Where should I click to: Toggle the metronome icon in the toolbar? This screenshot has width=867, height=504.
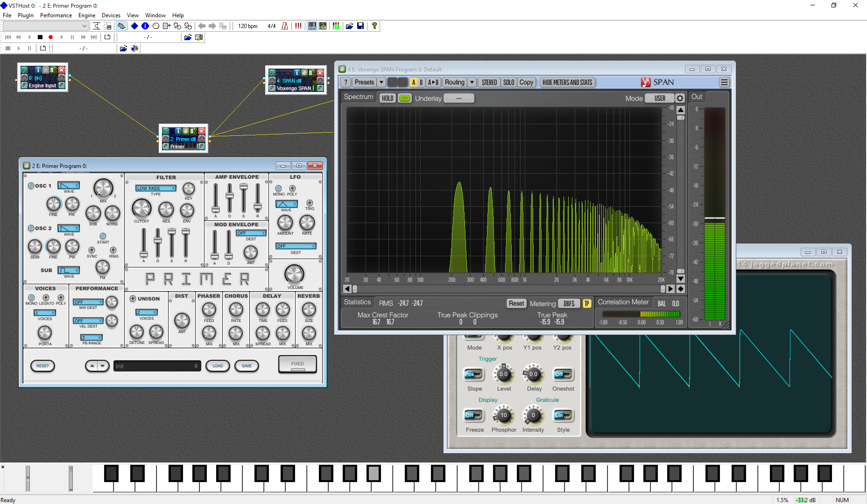[x=285, y=26]
